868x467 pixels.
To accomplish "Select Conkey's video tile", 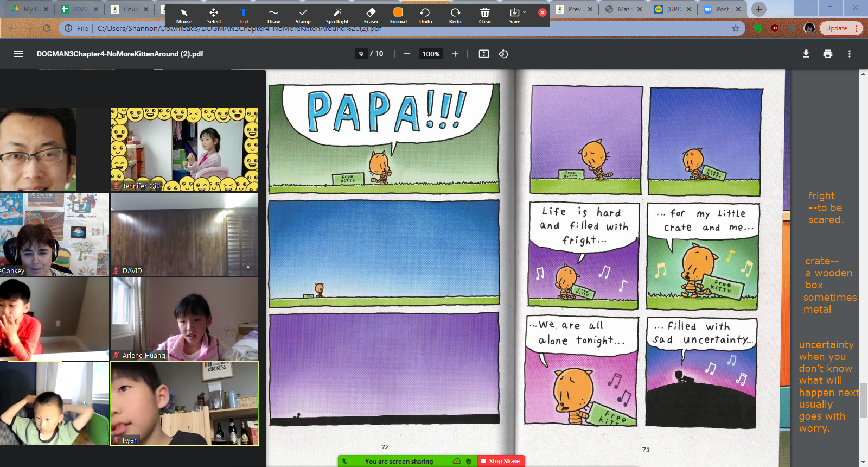I will pos(54,234).
